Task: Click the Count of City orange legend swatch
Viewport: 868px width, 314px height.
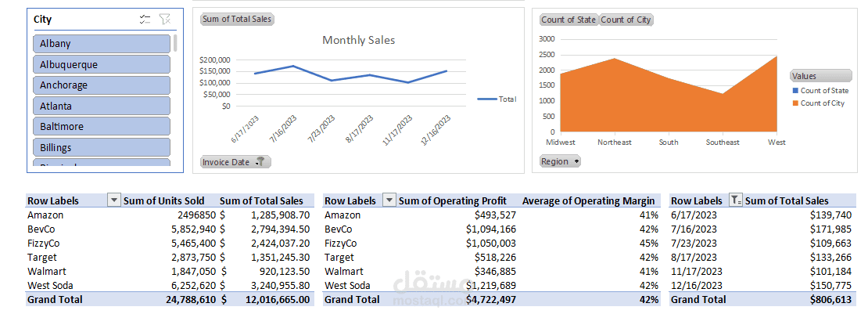Action: 795,103
